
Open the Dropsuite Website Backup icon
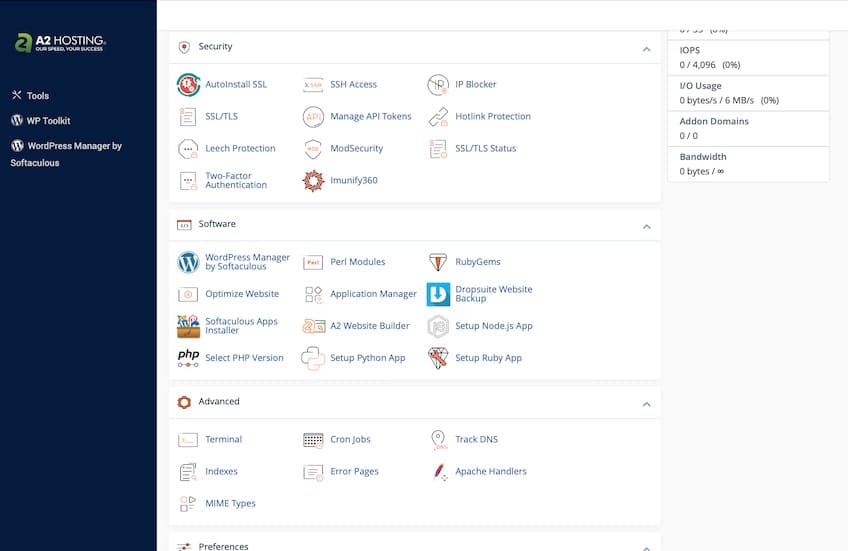(438, 294)
